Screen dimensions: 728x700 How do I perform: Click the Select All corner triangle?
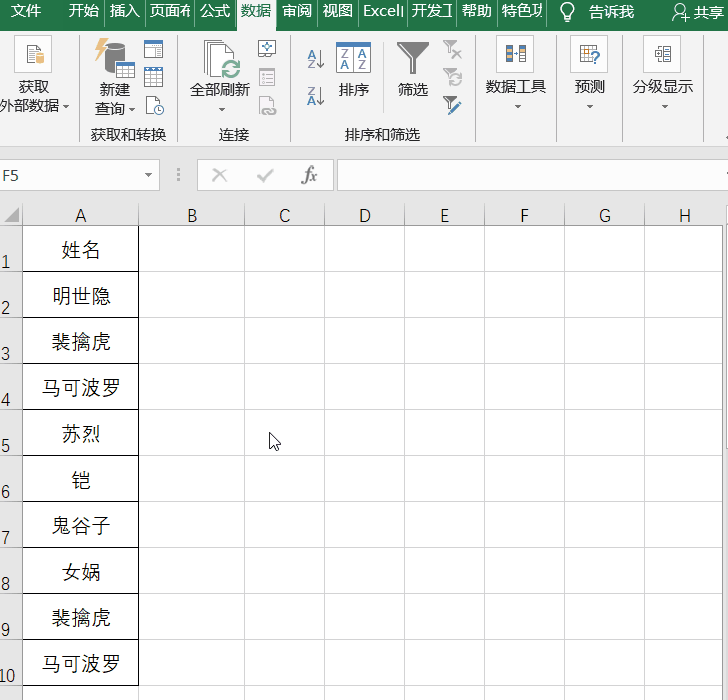point(12,215)
